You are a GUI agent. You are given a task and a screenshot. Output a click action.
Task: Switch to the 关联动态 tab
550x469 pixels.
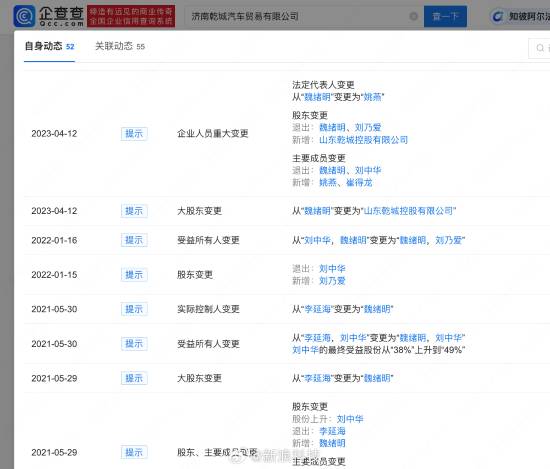[x=120, y=46]
